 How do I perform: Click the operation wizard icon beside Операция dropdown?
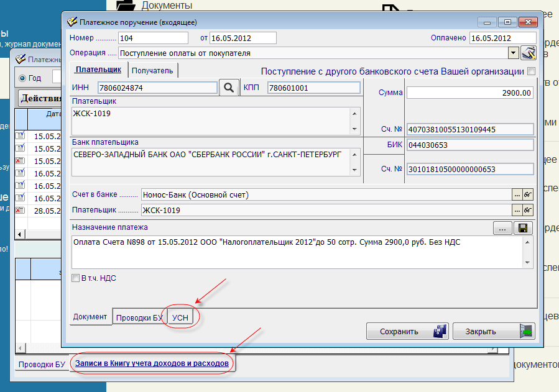click(x=529, y=53)
